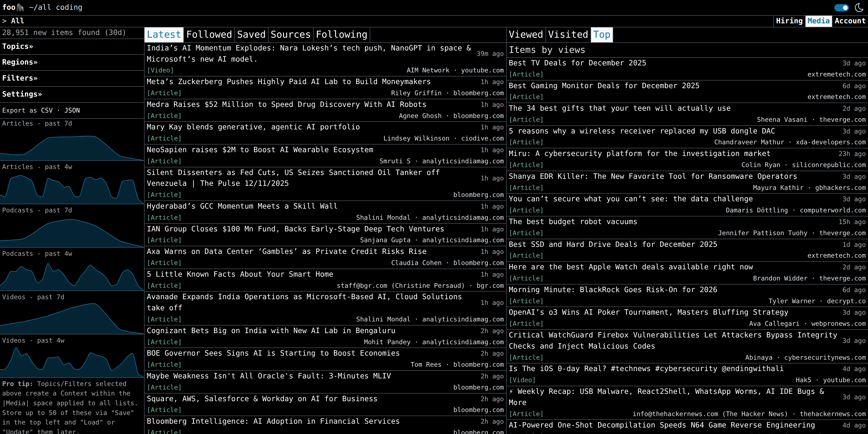868x434 pixels.
Task: Go to the Hiring space
Action: tap(789, 21)
